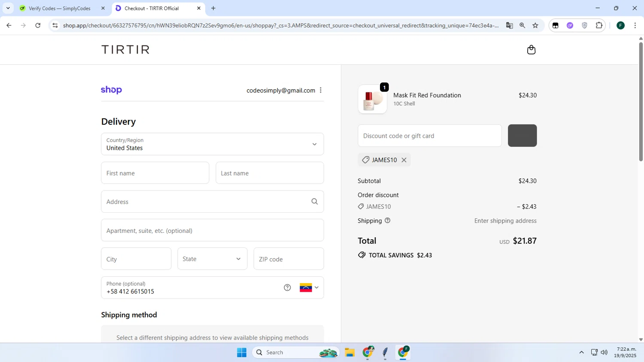Open account options menu beside email
Screen dimensions: 644x362
(x=321, y=90)
